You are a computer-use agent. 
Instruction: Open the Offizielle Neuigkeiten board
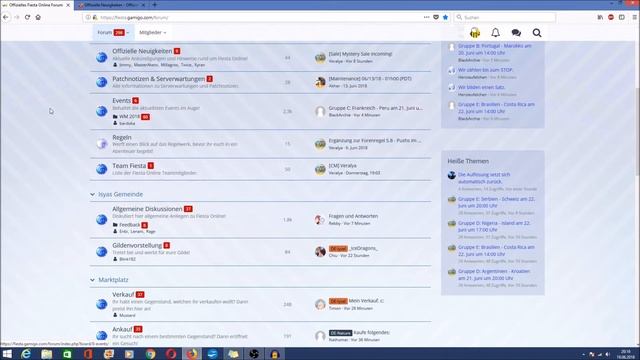pyautogui.click(x=142, y=51)
